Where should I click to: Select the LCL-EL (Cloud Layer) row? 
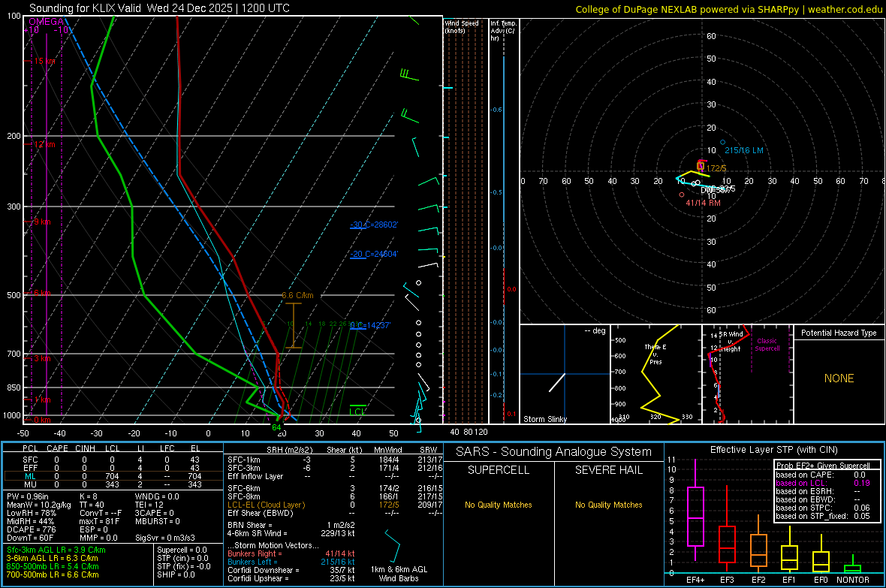click(x=335, y=505)
